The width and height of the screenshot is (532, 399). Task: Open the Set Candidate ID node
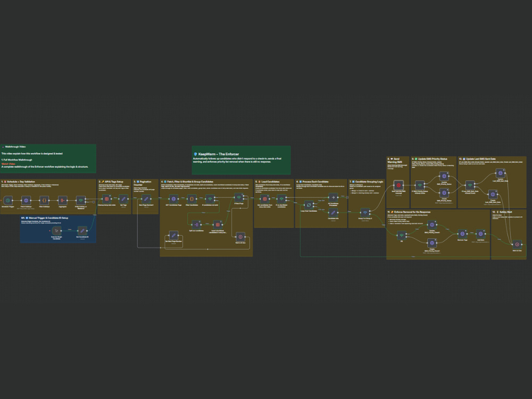click(x=82, y=231)
